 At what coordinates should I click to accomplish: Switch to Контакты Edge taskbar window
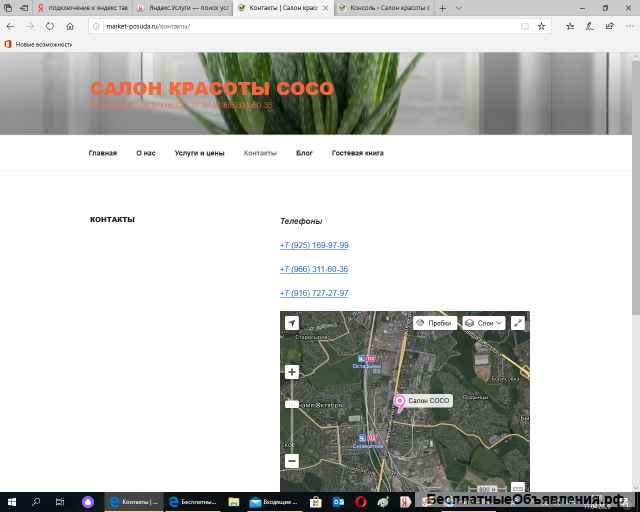[x=134, y=502]
